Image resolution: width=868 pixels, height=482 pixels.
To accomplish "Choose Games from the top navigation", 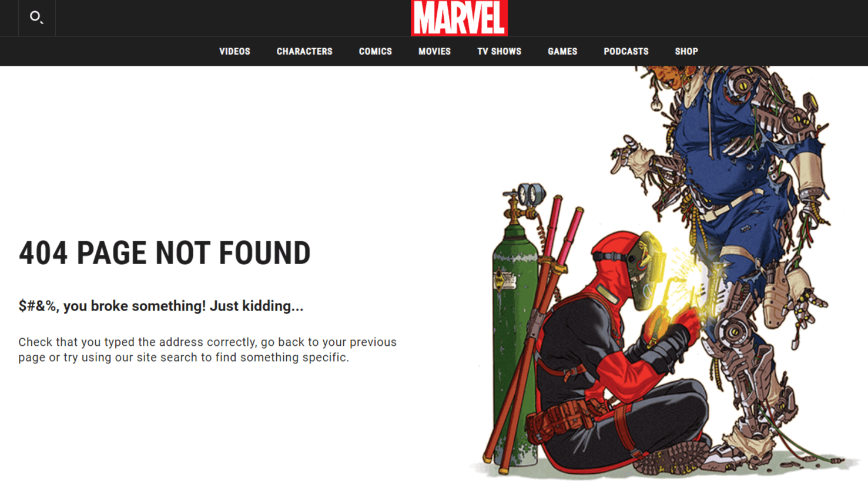I will coord(562,52).
